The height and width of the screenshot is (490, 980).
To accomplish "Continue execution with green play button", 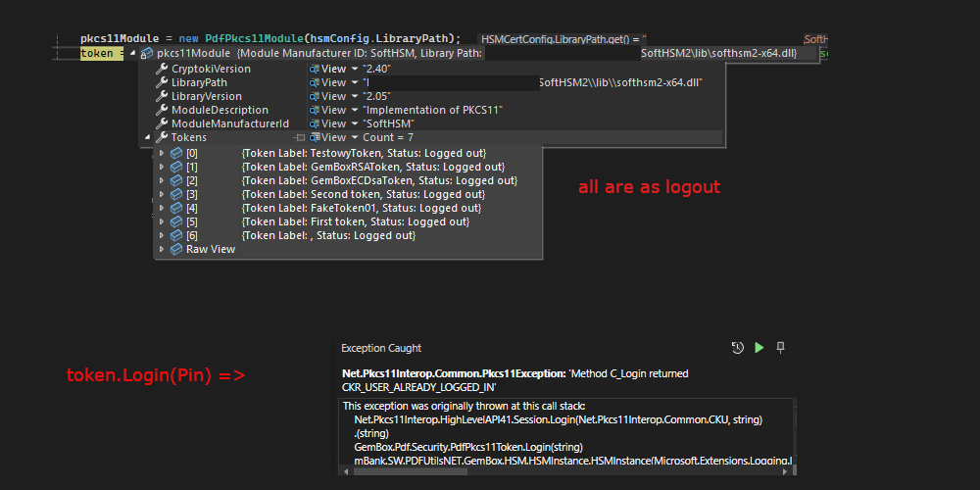I will (x=759, y=348).
